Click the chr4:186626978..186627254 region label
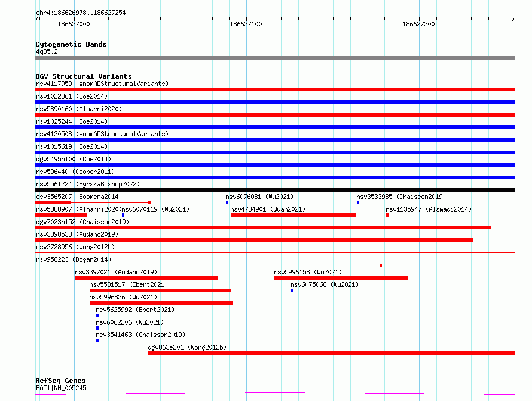Screen dimensions: 532x401 (x=81, y=13)
